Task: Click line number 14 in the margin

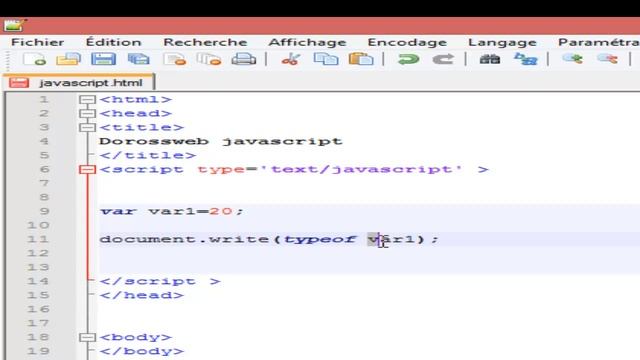Action: coord(38,281)
